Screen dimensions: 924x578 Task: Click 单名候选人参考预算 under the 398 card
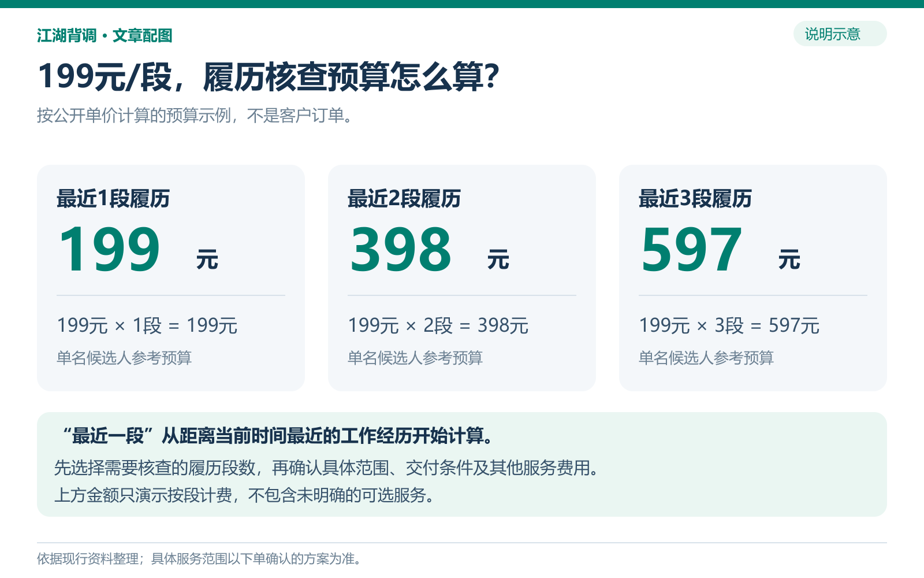click(x=415, y=358)
